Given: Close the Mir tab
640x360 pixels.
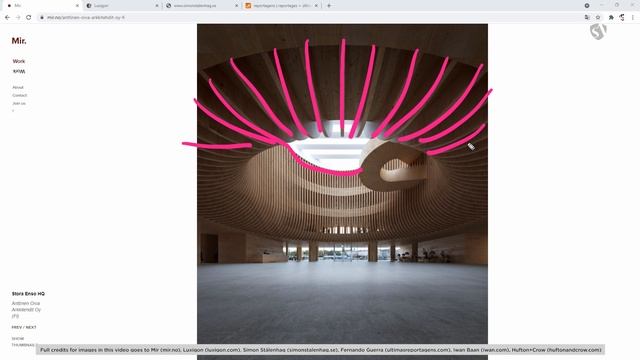Looking at the screenshot, I should (x=77, y=6).
